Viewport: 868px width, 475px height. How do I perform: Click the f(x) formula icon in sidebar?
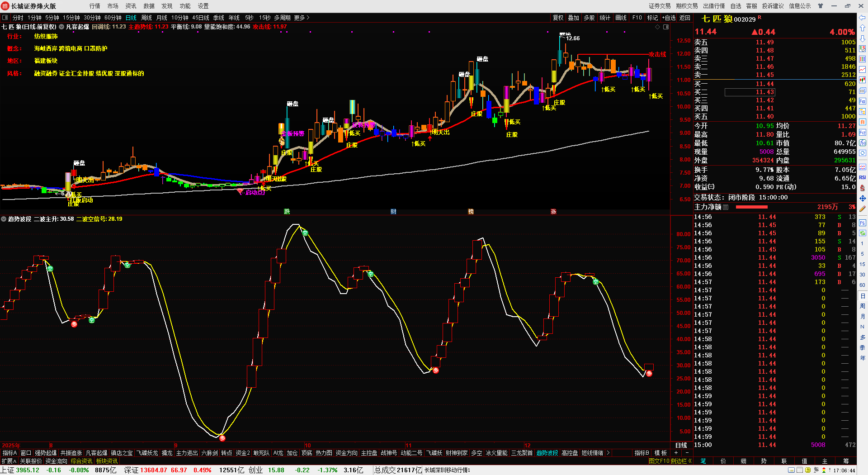coord(863,143)
